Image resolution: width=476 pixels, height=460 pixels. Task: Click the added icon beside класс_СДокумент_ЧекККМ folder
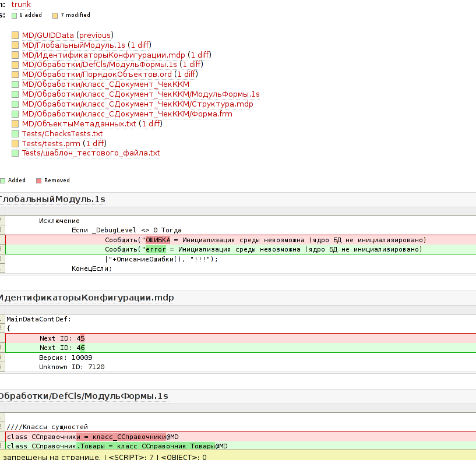[15, 85]
